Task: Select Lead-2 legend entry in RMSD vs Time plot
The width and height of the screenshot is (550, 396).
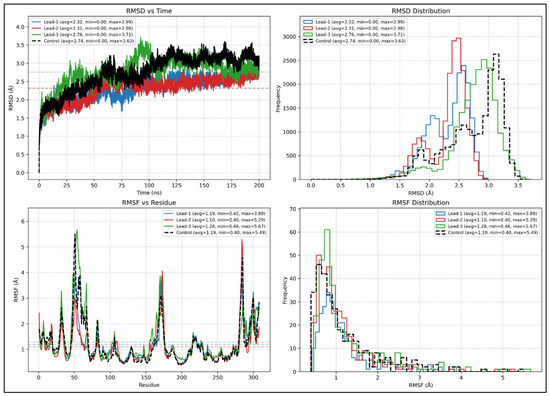Action: (x=83, y=28)
